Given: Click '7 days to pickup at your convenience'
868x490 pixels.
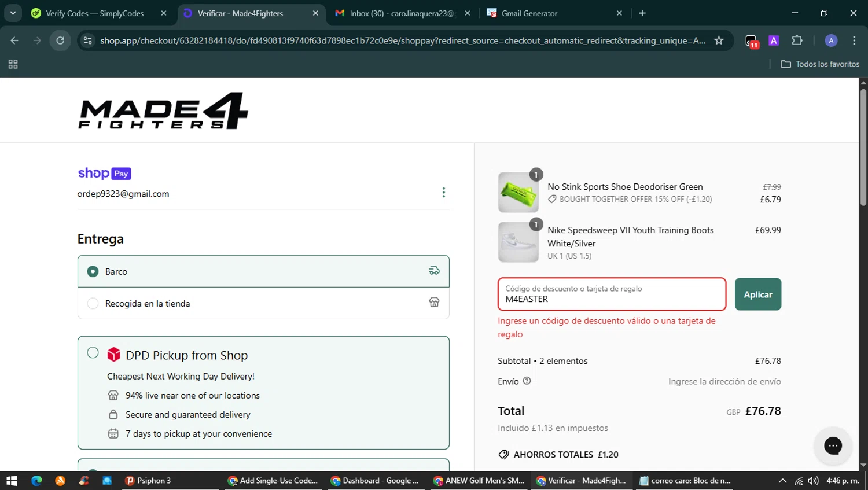Looking at the screenshot, I should (198, 434).
